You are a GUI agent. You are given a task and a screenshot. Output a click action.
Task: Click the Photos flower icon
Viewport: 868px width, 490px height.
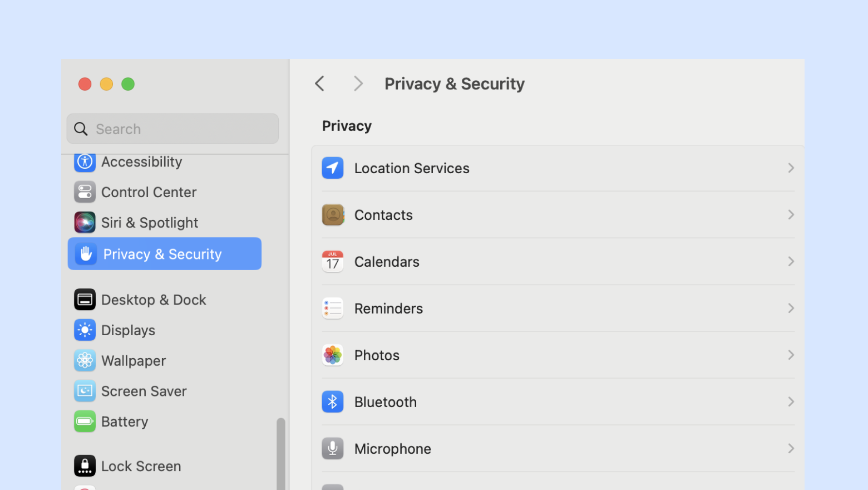pos(333,355)
